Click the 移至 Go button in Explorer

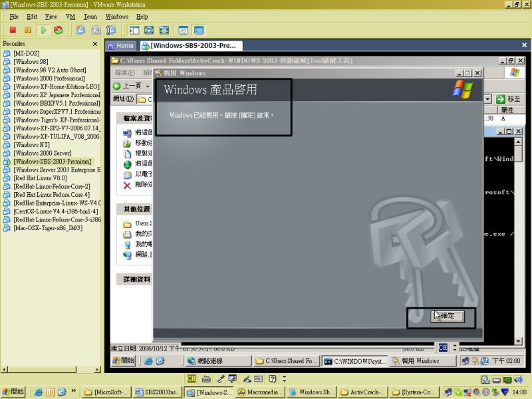coord(508,99)
